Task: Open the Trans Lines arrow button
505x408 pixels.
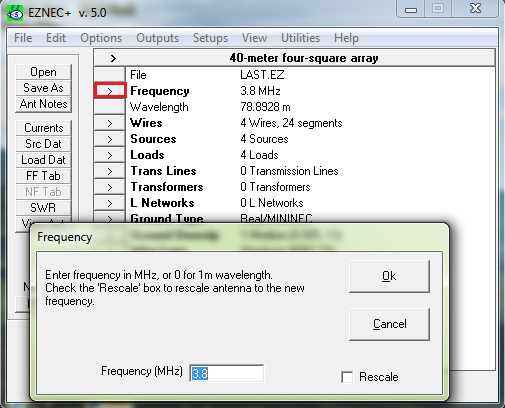Action: point(110,171)
